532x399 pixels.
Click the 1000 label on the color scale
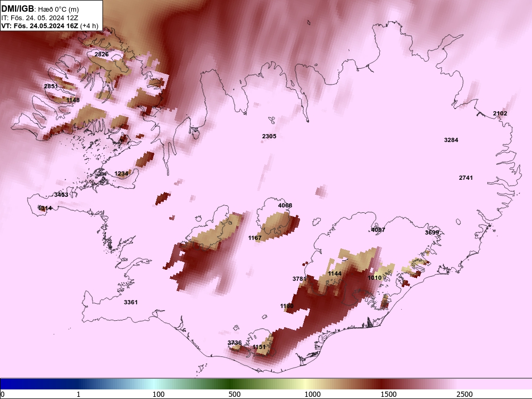[312, 394]
